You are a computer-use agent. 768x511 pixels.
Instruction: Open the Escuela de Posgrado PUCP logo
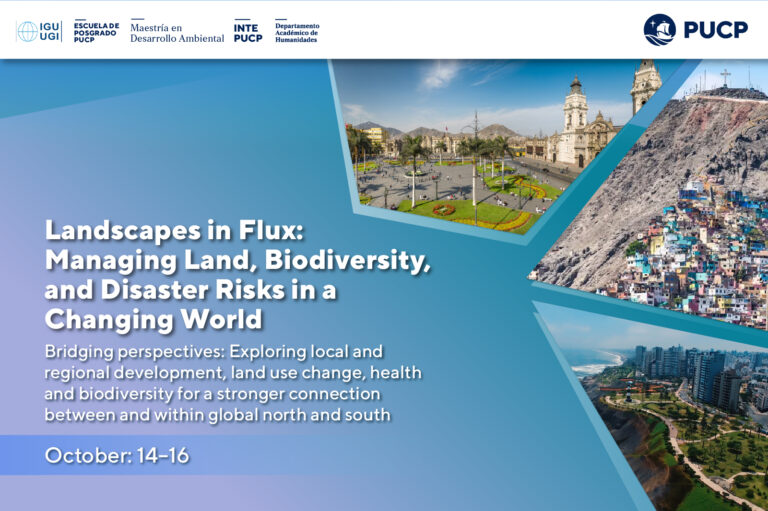point(96,32)
